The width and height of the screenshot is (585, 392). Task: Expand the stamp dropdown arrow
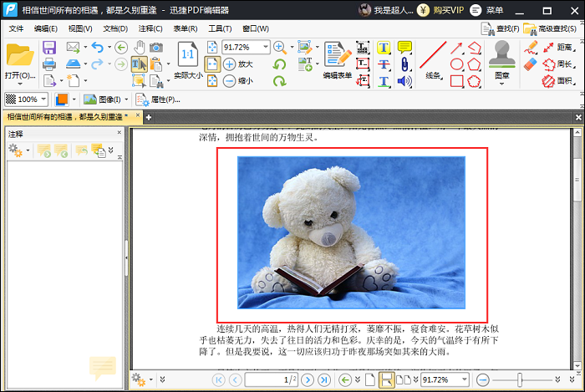click(501, 84)
